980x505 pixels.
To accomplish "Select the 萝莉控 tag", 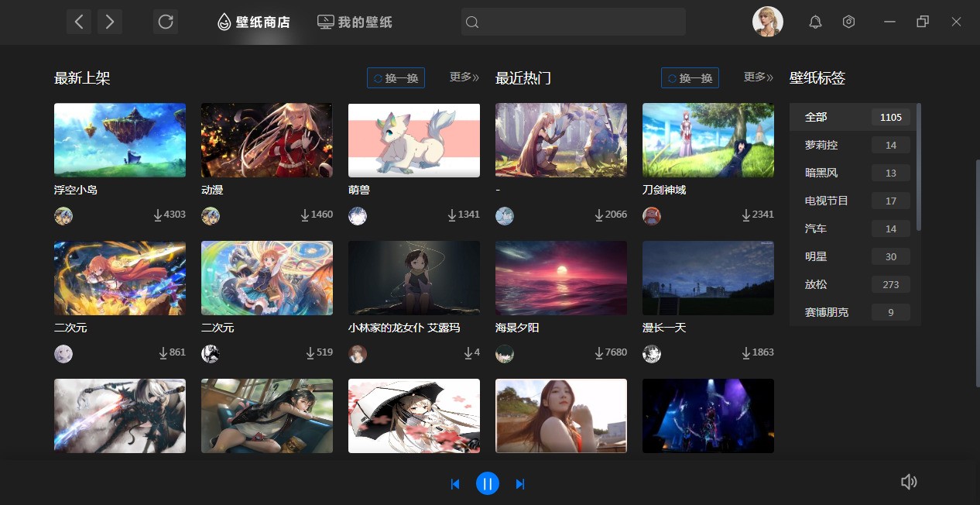I will (x=852, y=145).
